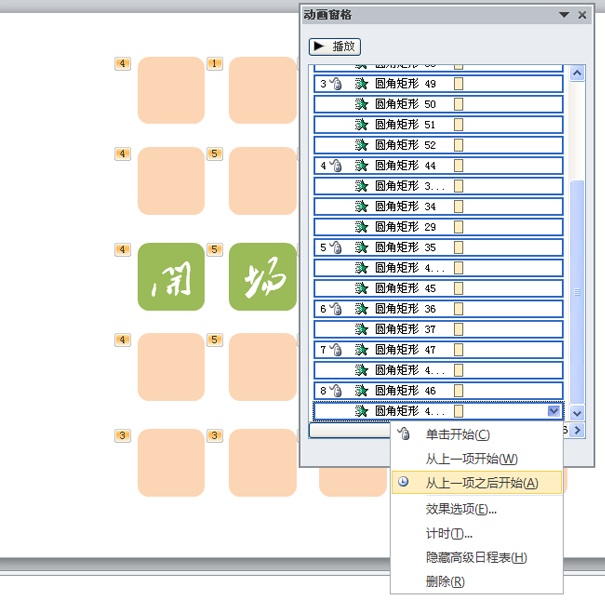Click the star effect icon of 圆角矩形 46

(x=362, y=390)
